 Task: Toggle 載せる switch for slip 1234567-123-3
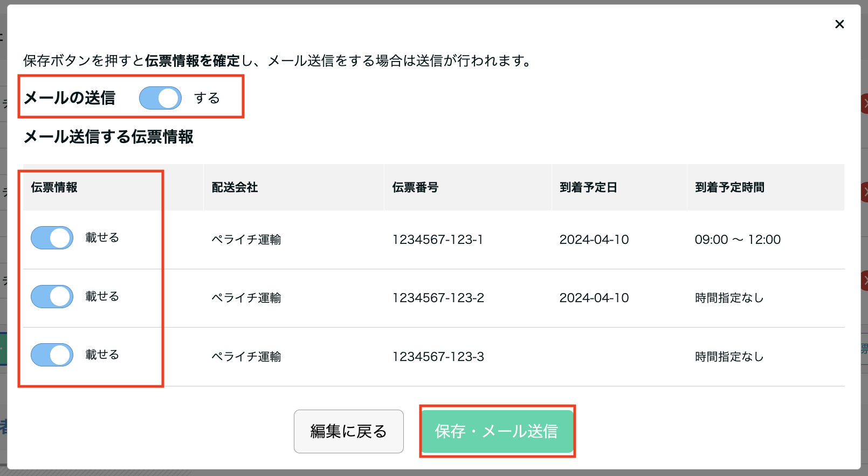(52, 355)
